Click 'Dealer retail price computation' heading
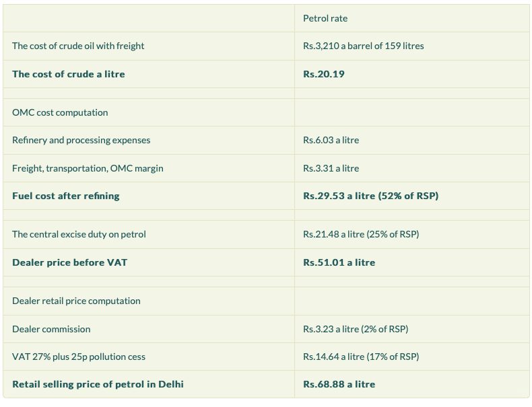The height and width of the screenshot is (407, 532). pos(76,301)
